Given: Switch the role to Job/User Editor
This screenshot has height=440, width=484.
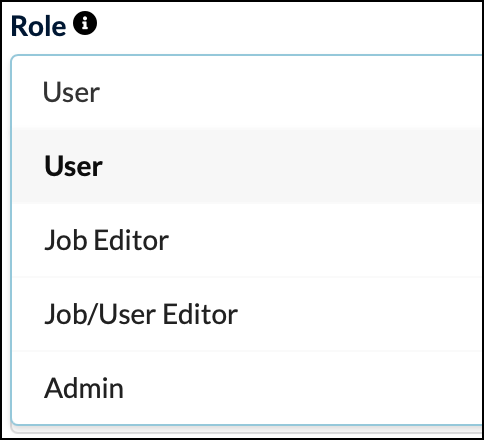Looking at the screenshot, I should point(247,314).
